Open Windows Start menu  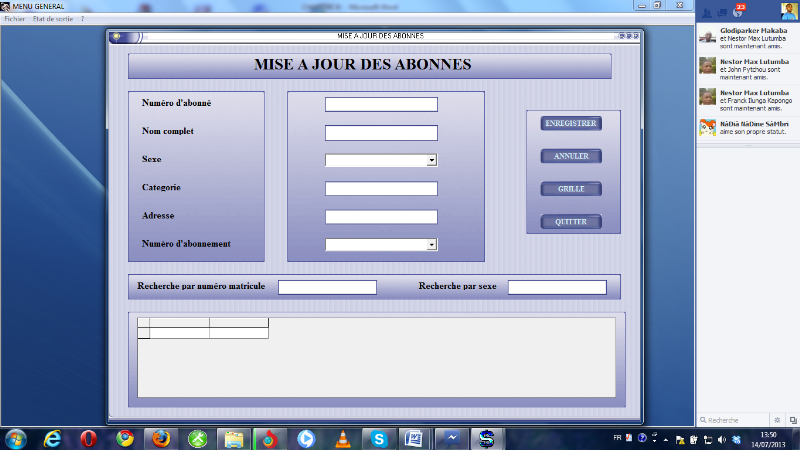pos(15,439)
